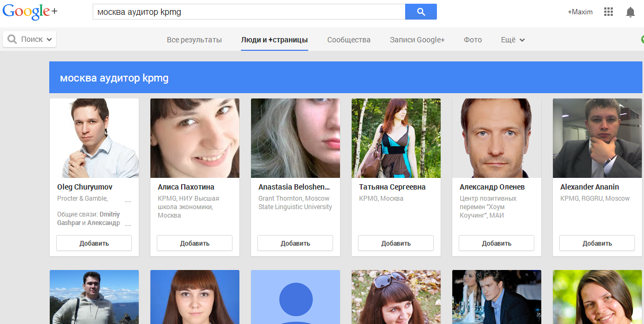The width and height of the screenshot is (644, 324).
Task: Open Алиса Пахотина profile name link
Action: 186,187
